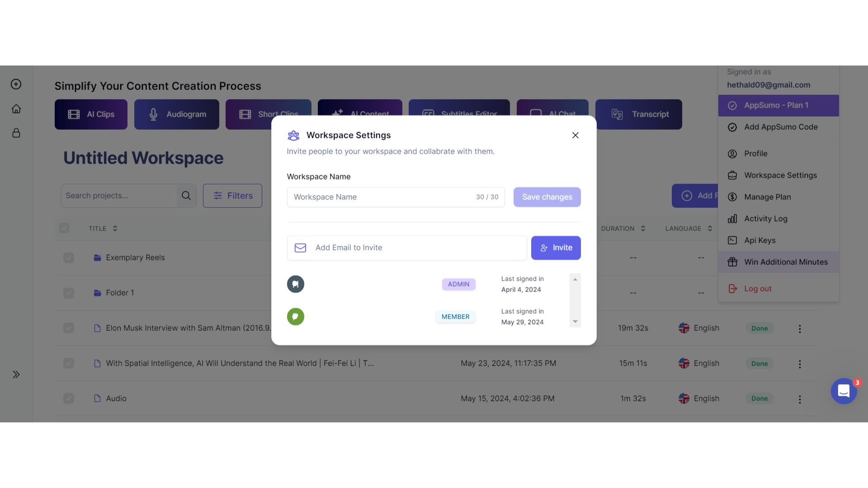Image resolution: width=868 pixels, height=488 pixels.
Task: Click Log out menu entry
Action: [x=758, y=288]
